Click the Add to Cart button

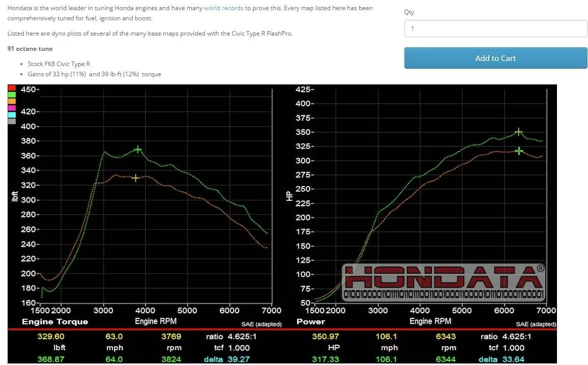click(495, 58)
